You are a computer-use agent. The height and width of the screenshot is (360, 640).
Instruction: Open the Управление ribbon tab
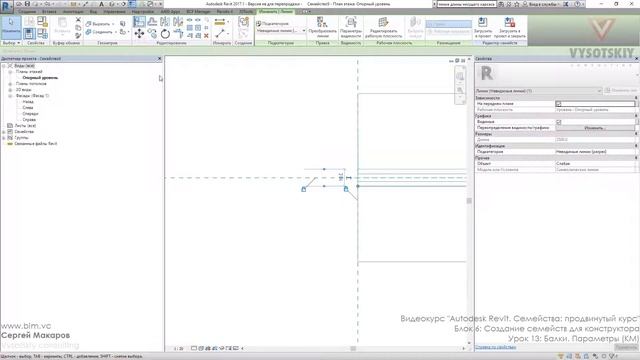pos(114,11)
